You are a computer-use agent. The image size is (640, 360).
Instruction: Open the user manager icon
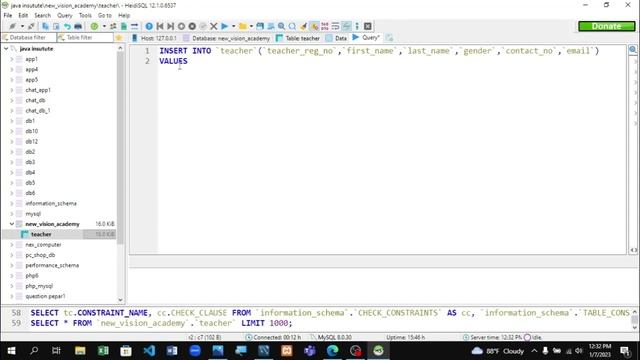tap(113, 26)
